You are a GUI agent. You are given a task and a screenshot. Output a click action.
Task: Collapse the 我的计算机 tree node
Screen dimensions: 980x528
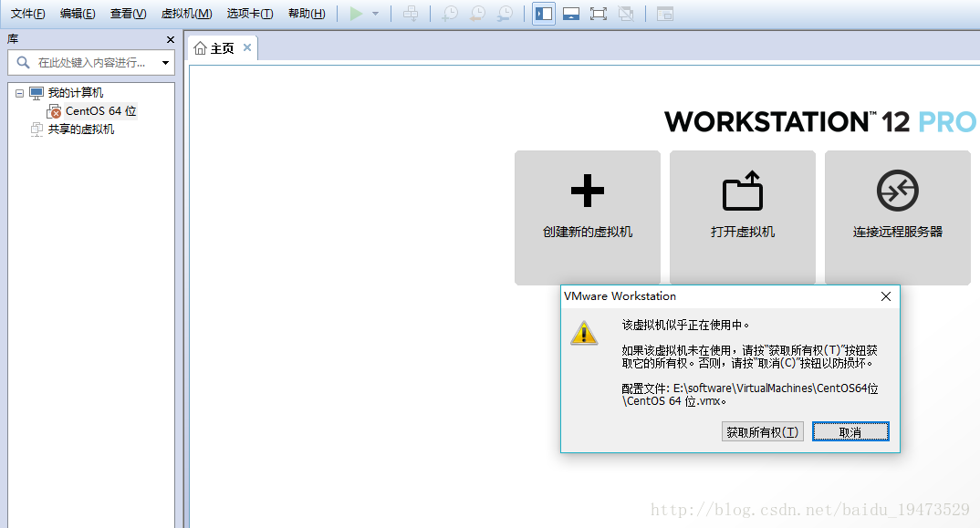click(19, 93)
